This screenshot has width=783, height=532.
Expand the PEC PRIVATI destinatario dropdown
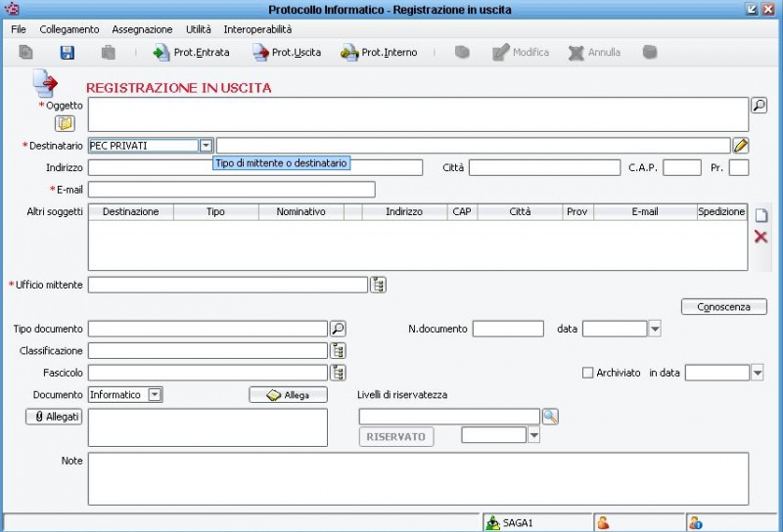206,146
